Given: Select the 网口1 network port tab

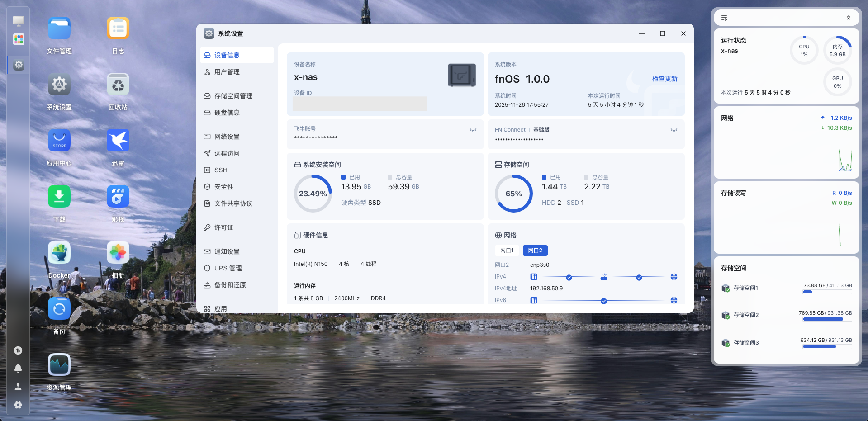Looking at the screenshot, I should (x=507, y=251).
